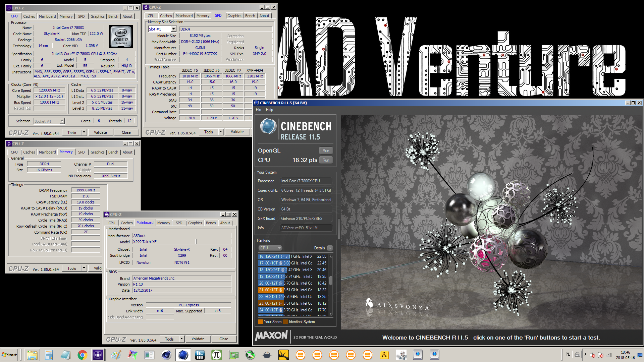Click the ranking list scroll-up arrow

(331, 256)
